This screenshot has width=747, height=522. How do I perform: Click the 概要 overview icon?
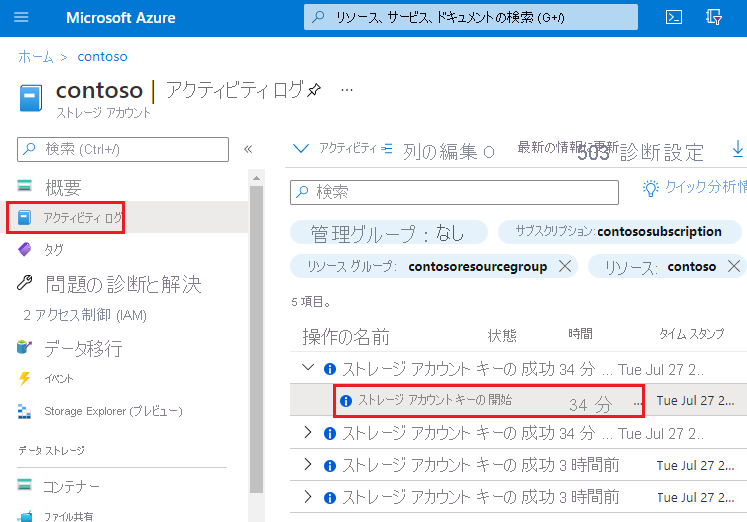24,185
